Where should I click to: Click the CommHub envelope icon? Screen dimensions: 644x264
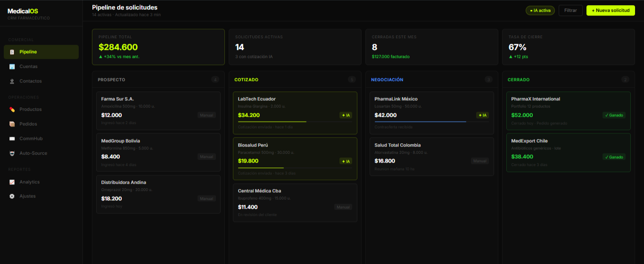pos(12,139)
